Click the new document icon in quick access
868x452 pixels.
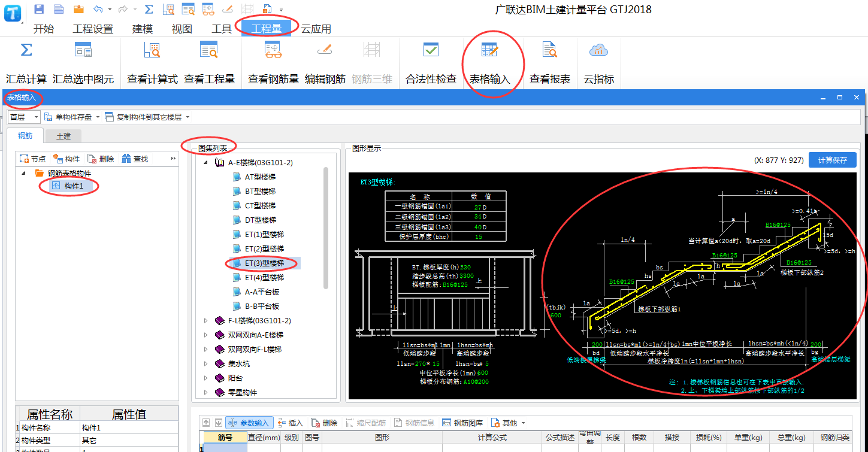click(x=59, y=9)
